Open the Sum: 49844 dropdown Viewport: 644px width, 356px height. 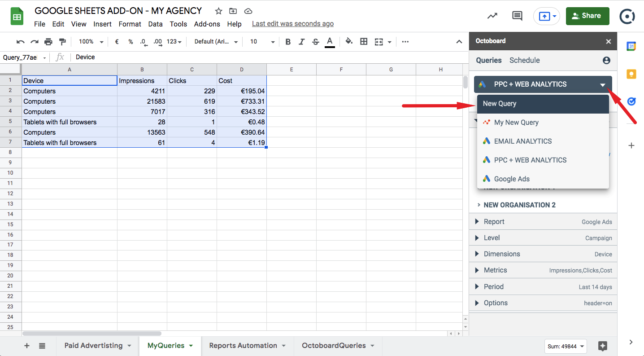pyautogui.click(x=566, y=346)
